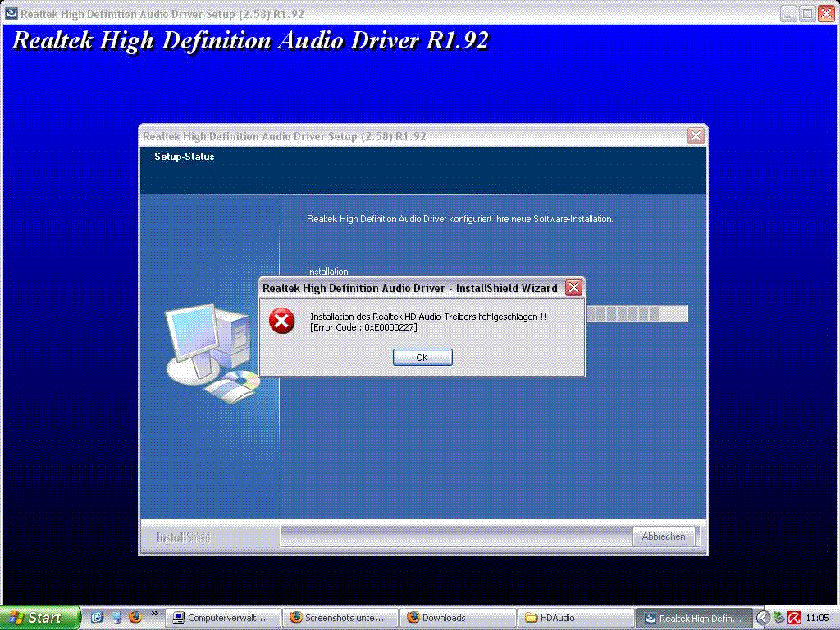Close the main Realtek setup window
The width and height of the screenshot is (840, 630).
click(826, 14)
